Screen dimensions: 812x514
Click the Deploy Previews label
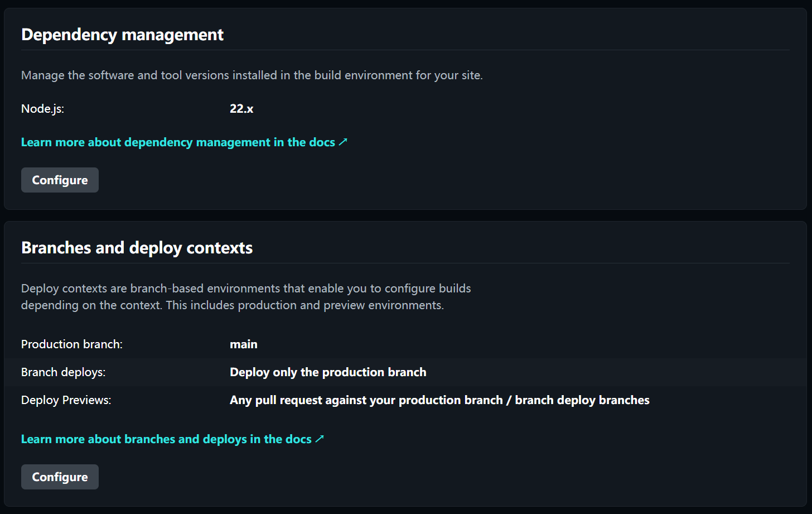(x=66, y=400)
